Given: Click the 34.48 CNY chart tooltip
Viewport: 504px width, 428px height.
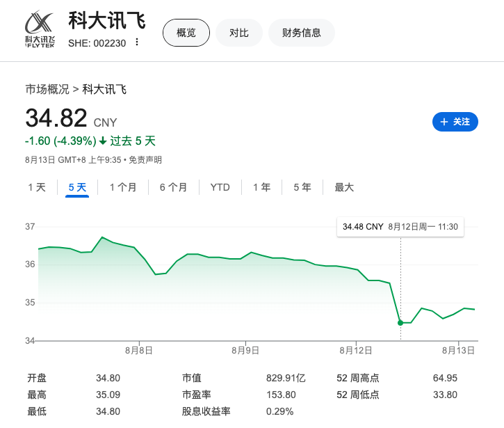Looking at the screenshot, I should point(400,227).
